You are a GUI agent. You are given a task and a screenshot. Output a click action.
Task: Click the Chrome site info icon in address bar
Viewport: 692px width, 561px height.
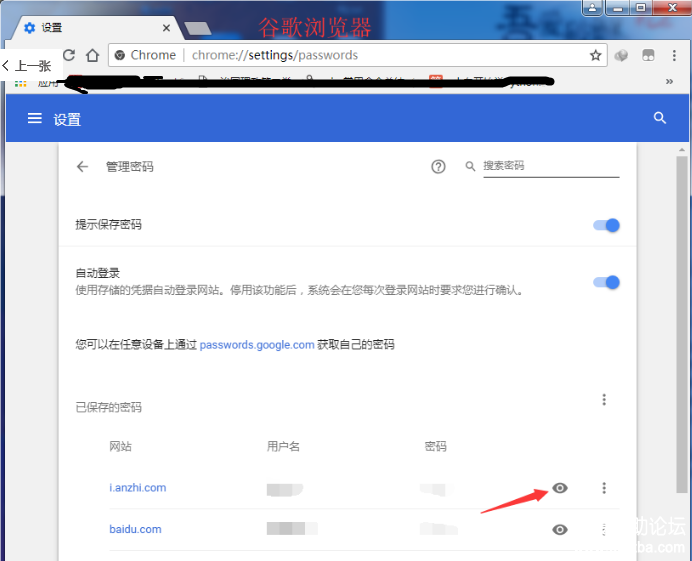pyautogui.click(x=120, y=55)
